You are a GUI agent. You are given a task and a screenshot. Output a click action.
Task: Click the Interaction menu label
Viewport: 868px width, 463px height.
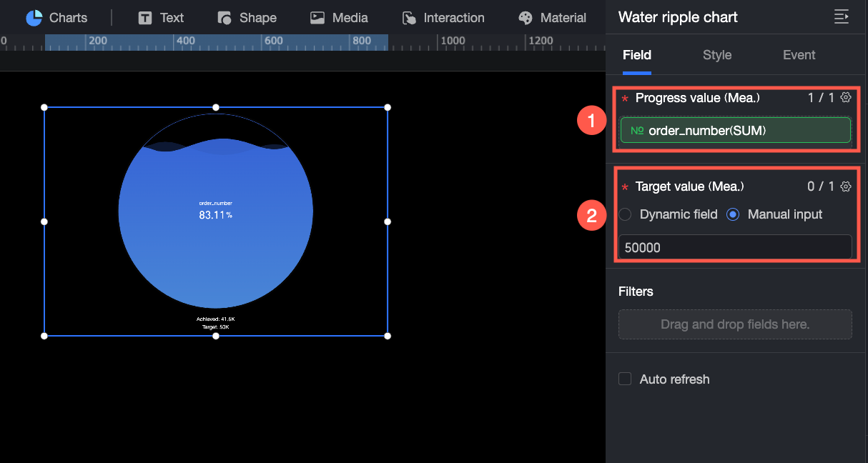(454, 18)
